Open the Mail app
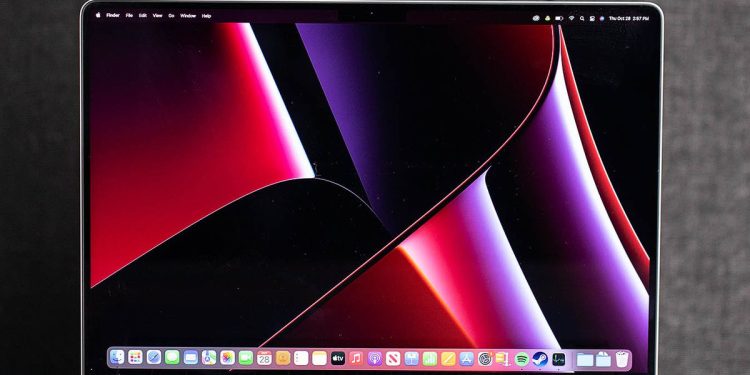 point(190,357)
